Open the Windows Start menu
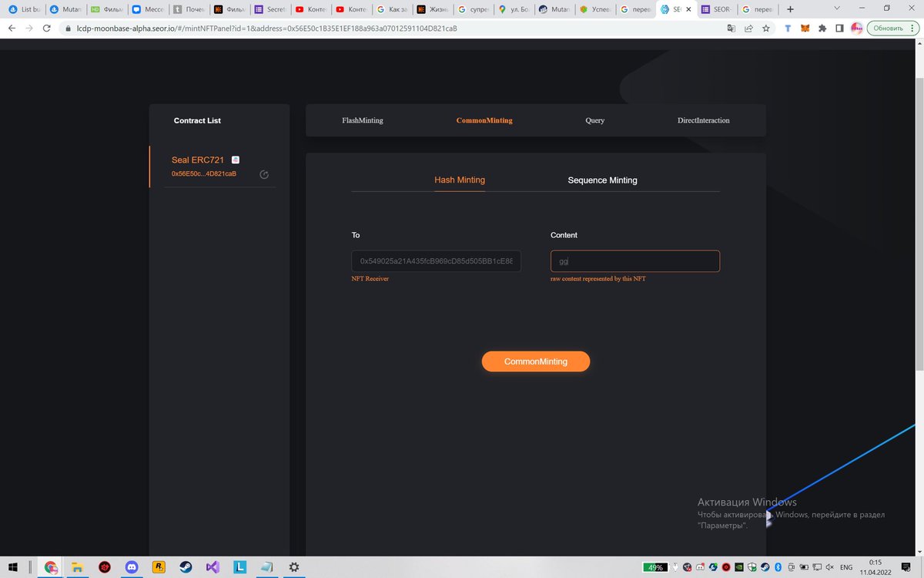 point(13,566)
